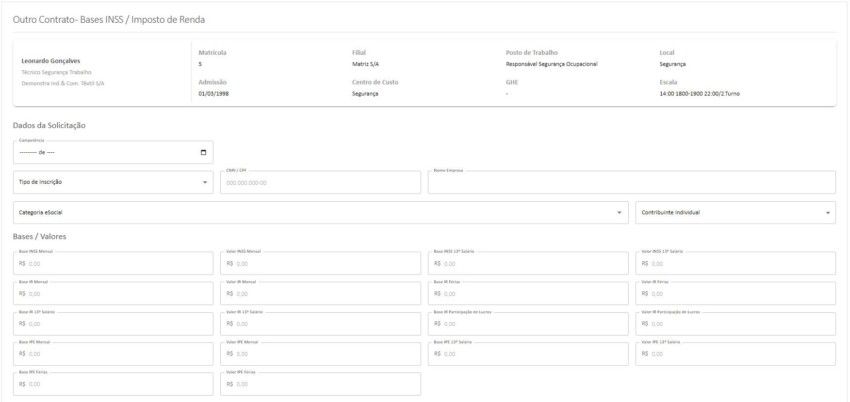Focus the Base INSS 13º Salário field

click(527, 264)
